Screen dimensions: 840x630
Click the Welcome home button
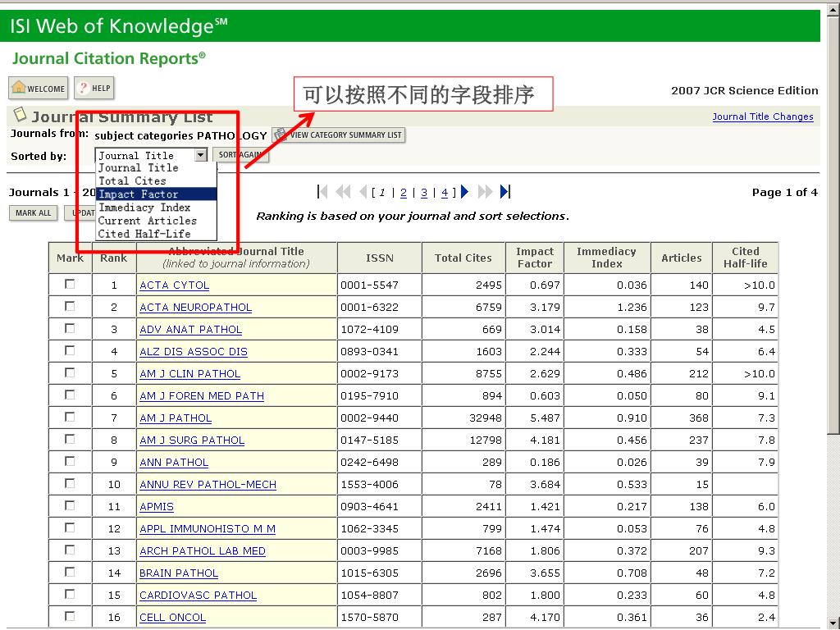[38, 89]
